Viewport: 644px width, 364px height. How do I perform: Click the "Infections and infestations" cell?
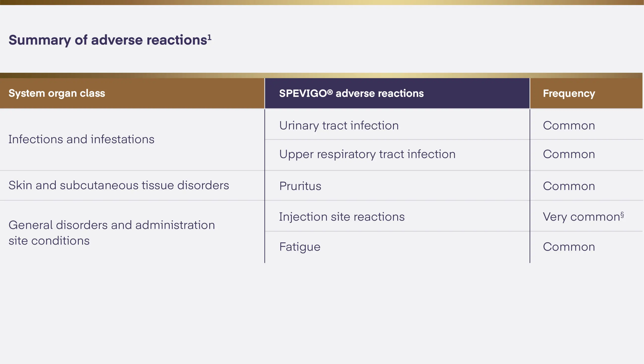tap(81, 139)
